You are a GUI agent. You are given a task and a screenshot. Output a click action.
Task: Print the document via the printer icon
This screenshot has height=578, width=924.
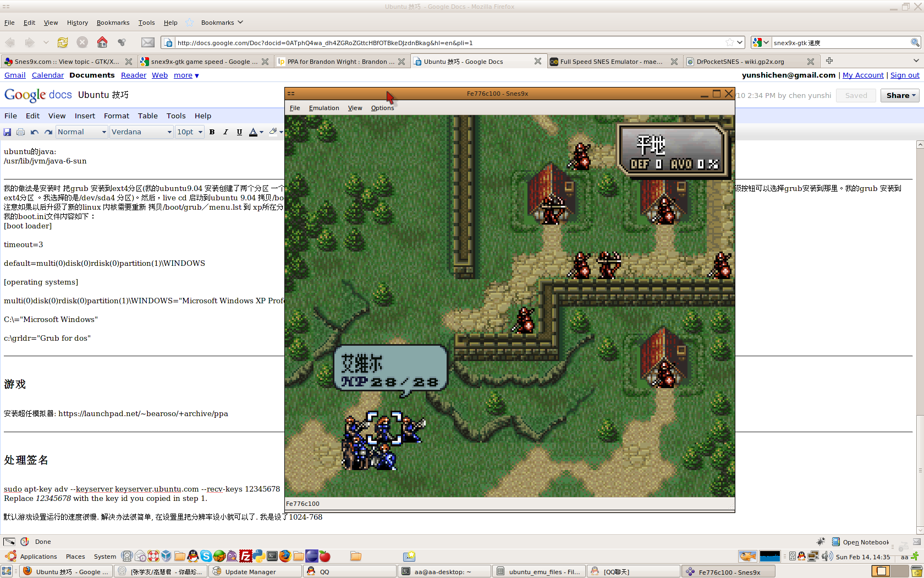point(20,132)
